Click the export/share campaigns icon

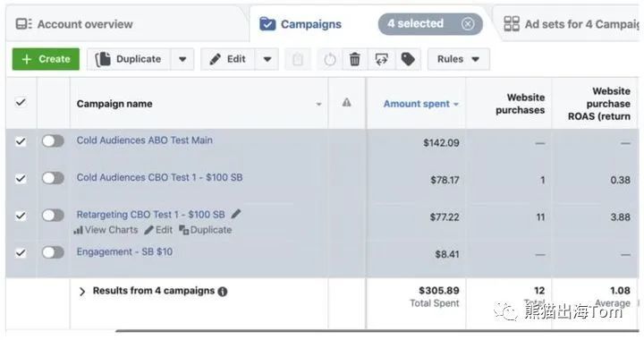[382, 60]
